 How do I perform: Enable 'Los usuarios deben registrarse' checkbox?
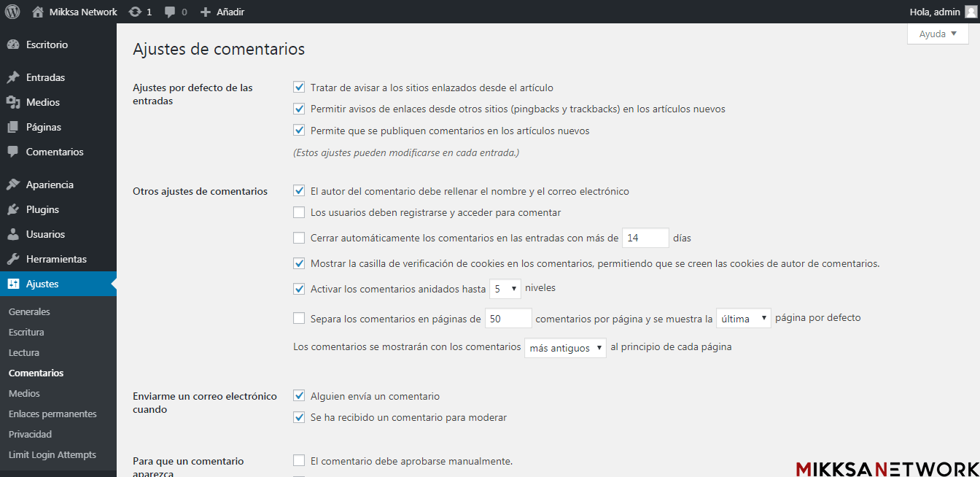pos(299,213)
